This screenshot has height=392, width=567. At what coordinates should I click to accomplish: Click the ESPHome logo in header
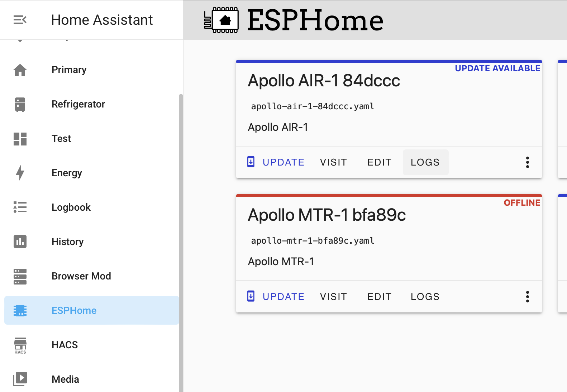[221, 20]
